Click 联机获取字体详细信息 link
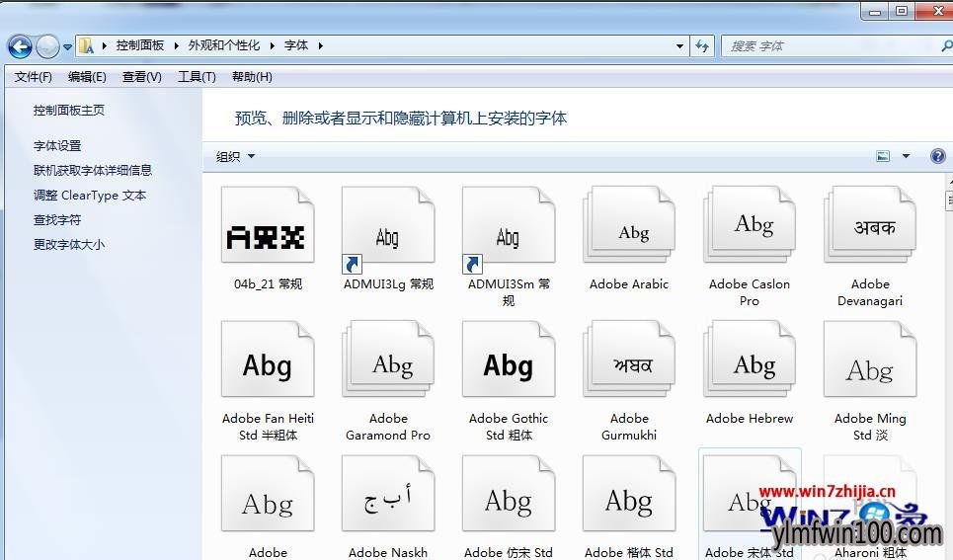Screen dimensions: 953x560 (93, 170)
